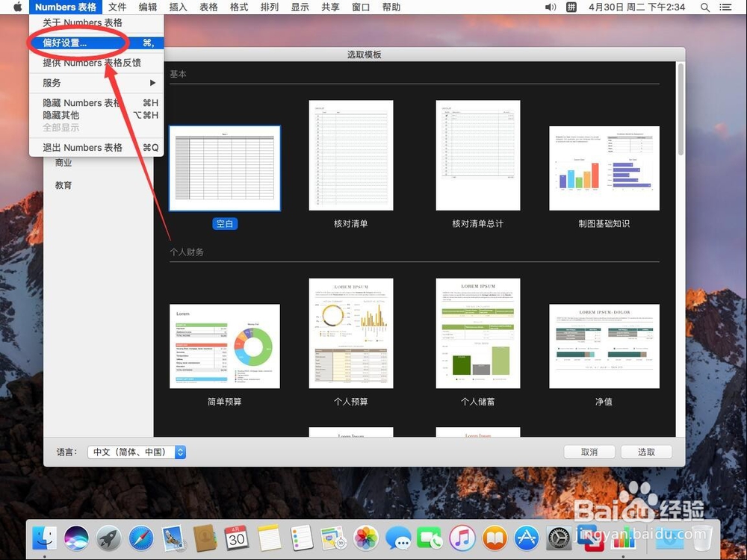Screen dimensions: 747x560
Task: Select the 制图基础知识 template thumbnail
Action: click(604, 168)
